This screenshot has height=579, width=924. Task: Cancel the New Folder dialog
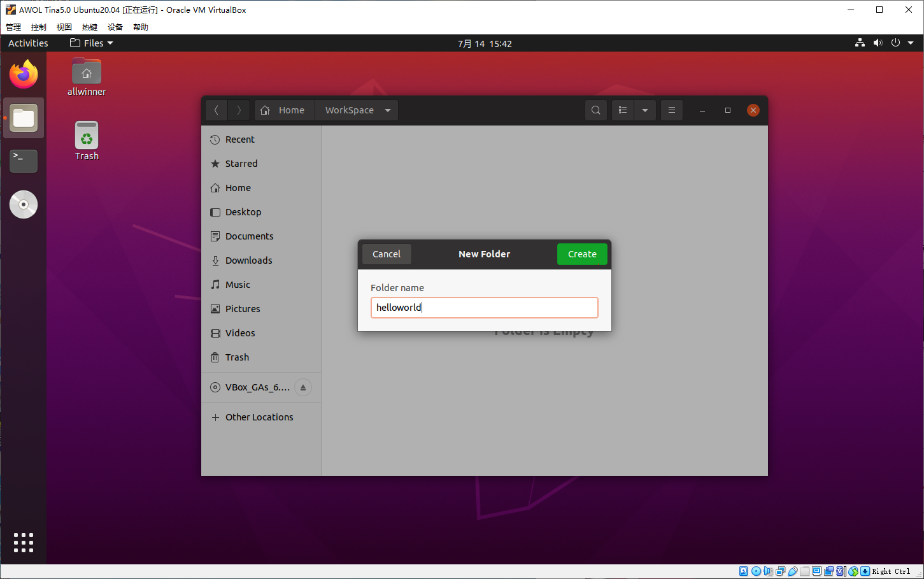(x=387, y=254)
